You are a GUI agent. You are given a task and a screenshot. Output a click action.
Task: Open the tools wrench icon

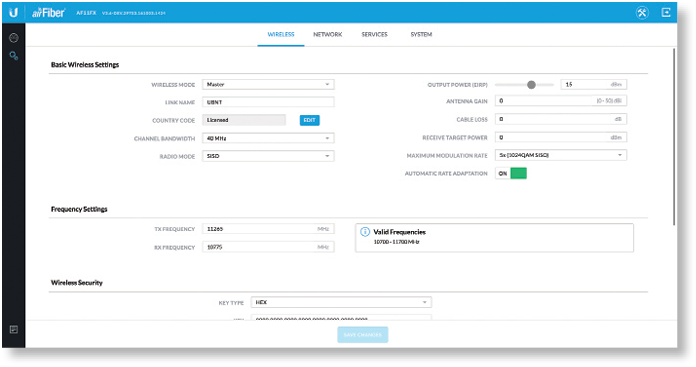click(x=642, y=12)
